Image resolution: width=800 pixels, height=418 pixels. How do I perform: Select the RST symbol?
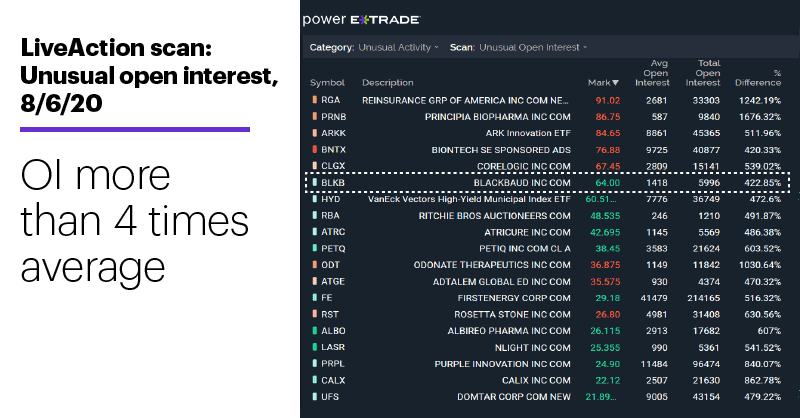[330, 314]
